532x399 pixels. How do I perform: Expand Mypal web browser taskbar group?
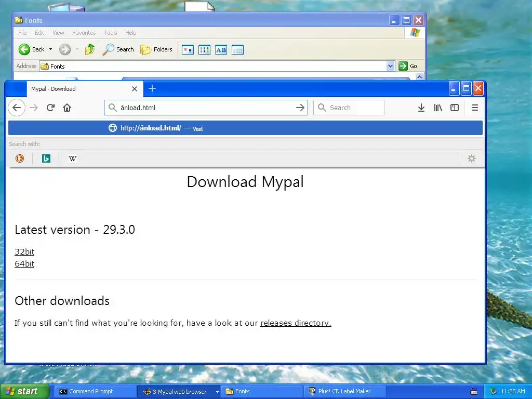click(x=179, y=391)
